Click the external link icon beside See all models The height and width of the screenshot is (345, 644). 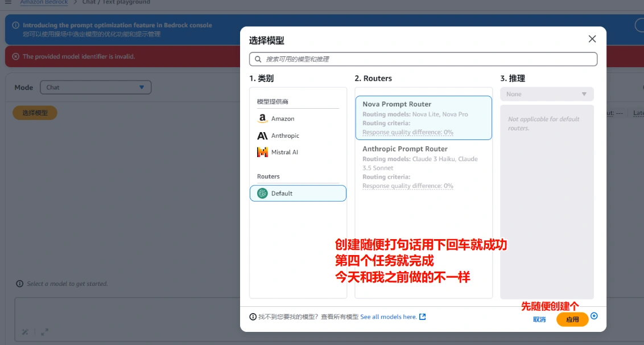click(x=422, y=317)
